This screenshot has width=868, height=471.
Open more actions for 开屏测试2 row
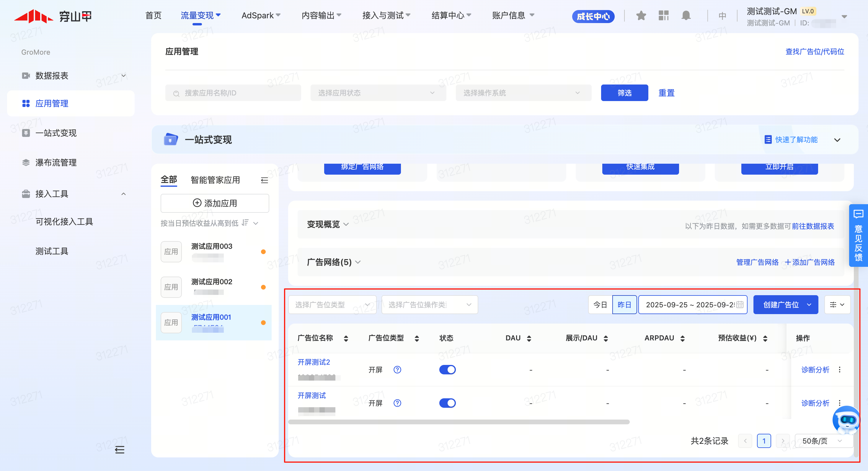pos(839,370)
